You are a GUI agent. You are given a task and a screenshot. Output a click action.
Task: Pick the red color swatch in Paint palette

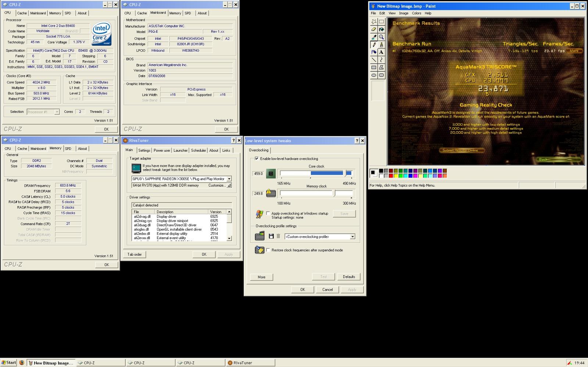(391, 176)
